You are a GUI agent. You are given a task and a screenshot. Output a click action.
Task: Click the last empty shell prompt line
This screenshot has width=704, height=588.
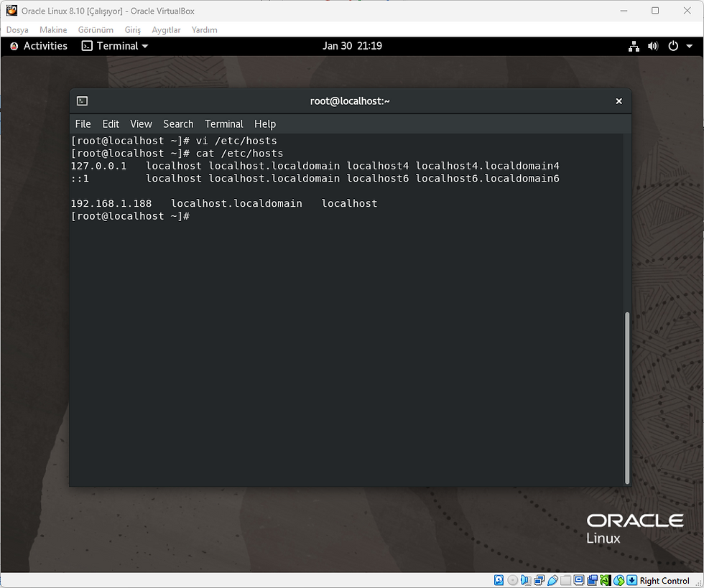tap(130, 216)
